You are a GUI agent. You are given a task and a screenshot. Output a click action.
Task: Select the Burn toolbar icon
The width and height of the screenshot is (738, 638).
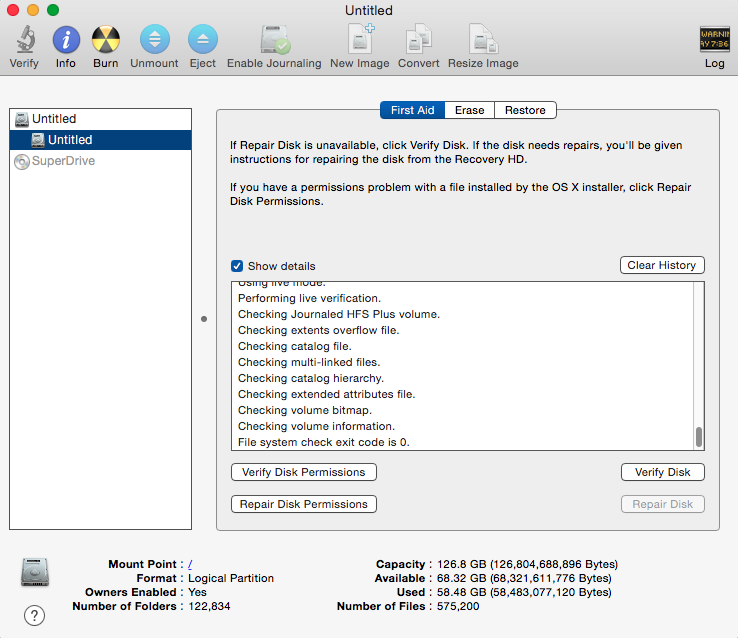click(x=105, y=40)
